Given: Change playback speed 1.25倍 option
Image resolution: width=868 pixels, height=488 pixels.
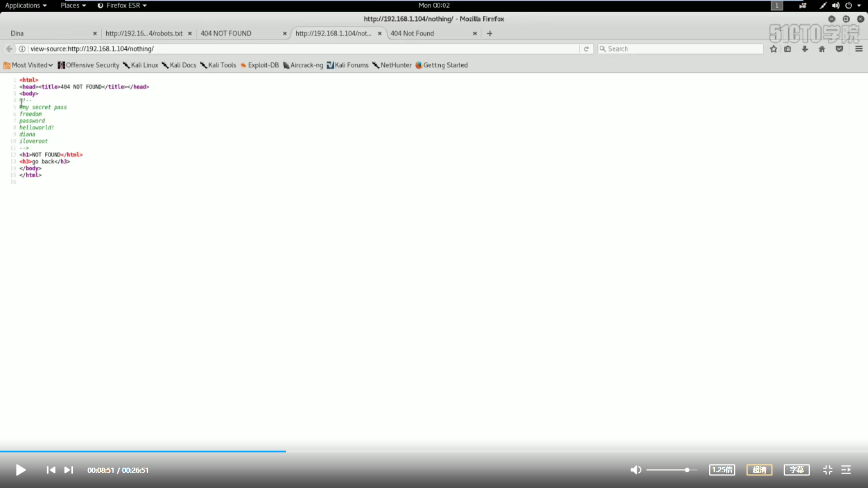Looking at the screenshot, I should tap(722, 470).
